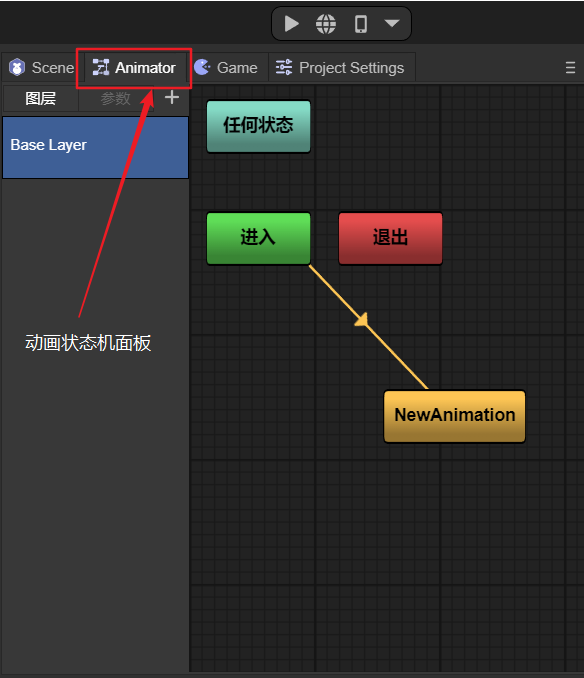
Task: Switch to the 参数 parameters sub-tab
Action: coord(115,99)
